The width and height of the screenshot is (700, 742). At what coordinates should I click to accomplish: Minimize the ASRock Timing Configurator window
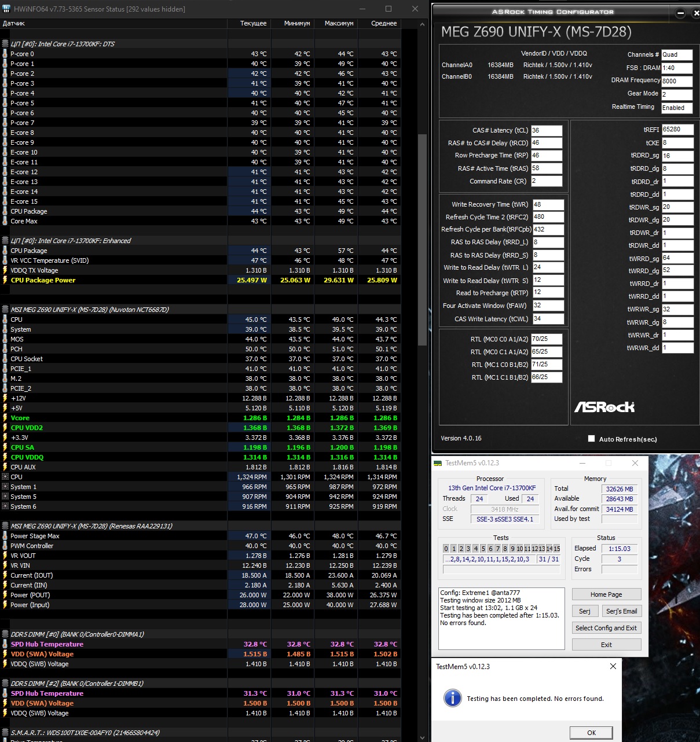(x=681, y=13)
